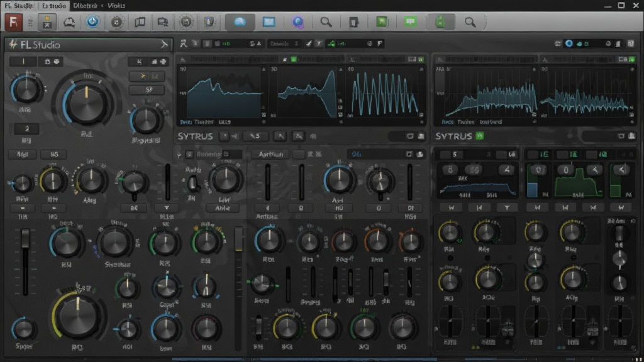Screen dimensions: 644x362
Task: Click the save icon at left SYTRUS header's right end
Action: [x=421, y=136]
